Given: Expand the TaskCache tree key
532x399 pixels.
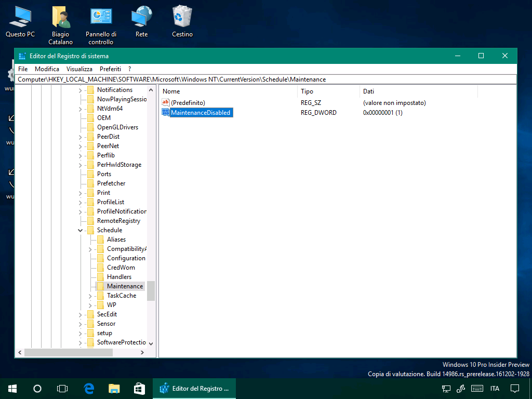Looking at the screenshot, I should [90, 296].
